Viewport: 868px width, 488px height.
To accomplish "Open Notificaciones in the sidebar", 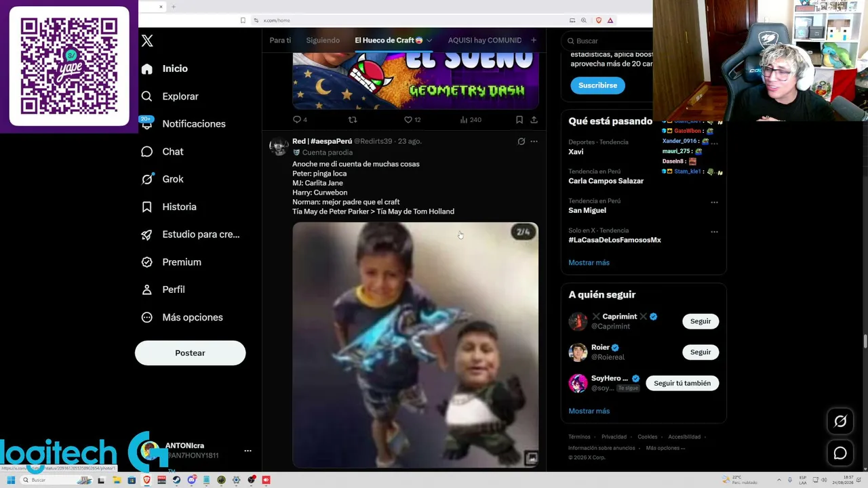I will [184, 124].
